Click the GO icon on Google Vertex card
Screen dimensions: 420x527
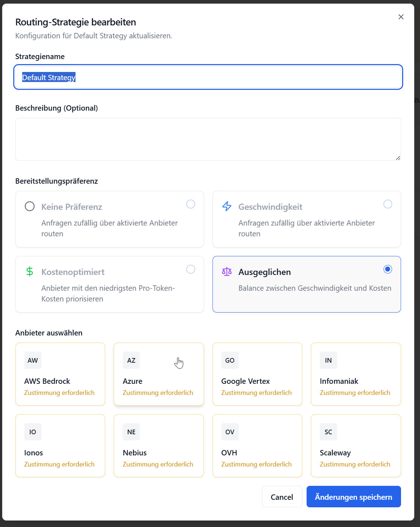click(x=229, y=360)
